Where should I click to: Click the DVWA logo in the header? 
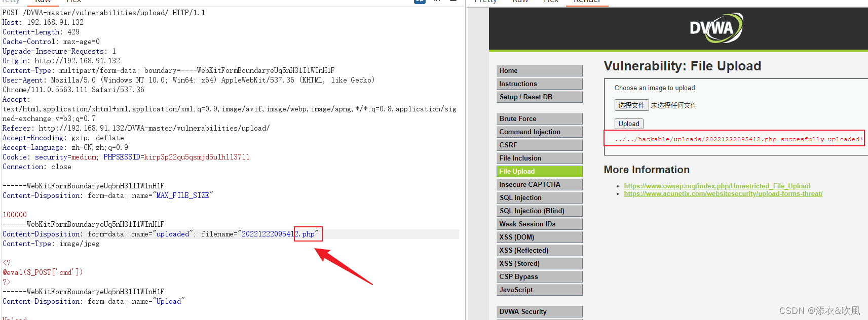[716, 28]
